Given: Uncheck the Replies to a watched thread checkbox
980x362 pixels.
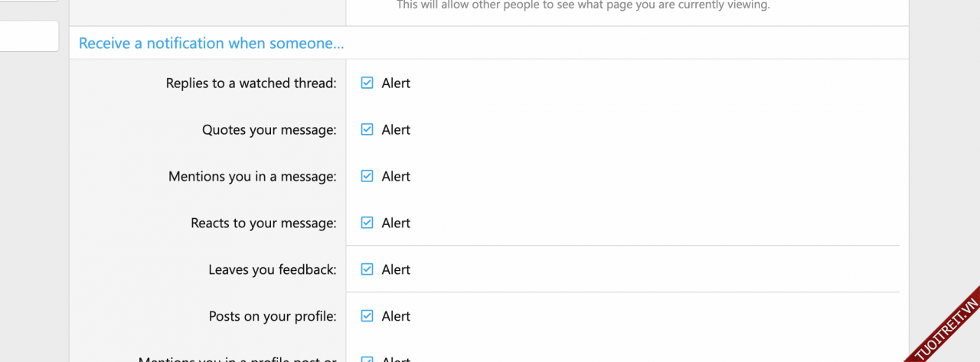Looking at the screenshot, I should click(367, 83).
